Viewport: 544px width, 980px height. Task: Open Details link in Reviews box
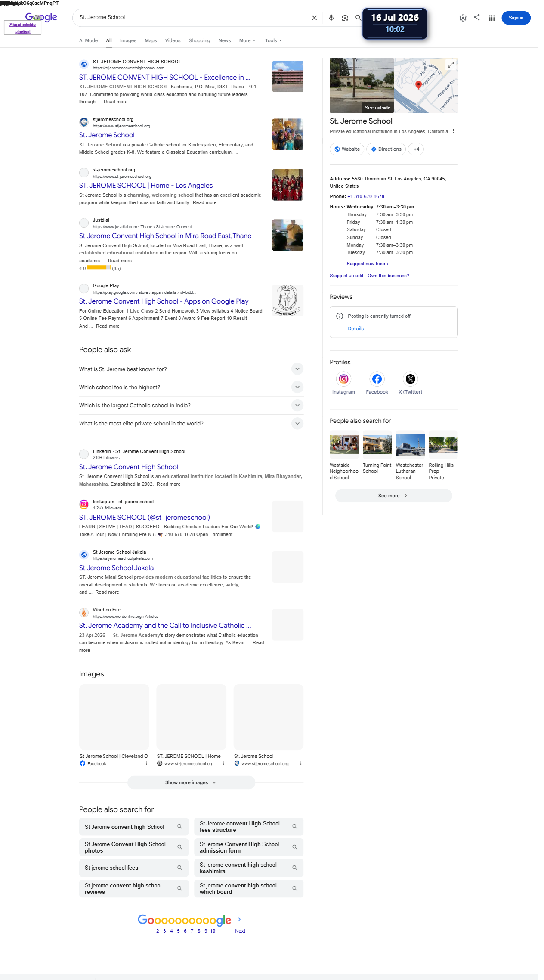tap(356, 329)
